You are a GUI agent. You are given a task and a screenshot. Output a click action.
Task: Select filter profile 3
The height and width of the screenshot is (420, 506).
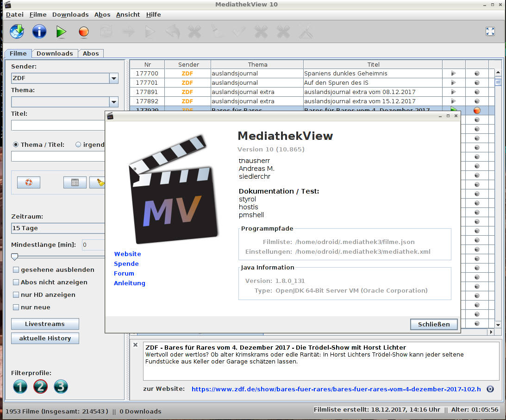[x=61, y=386]
